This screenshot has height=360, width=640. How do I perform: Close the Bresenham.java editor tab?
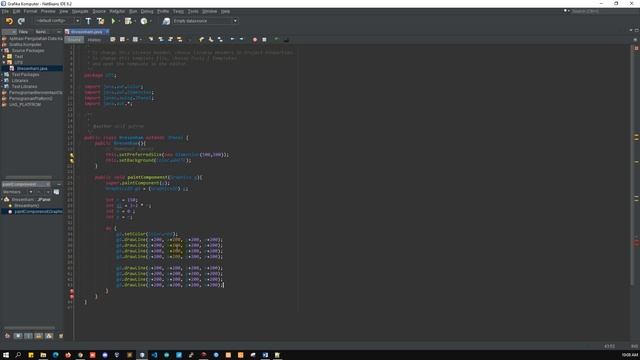point(107,31)
